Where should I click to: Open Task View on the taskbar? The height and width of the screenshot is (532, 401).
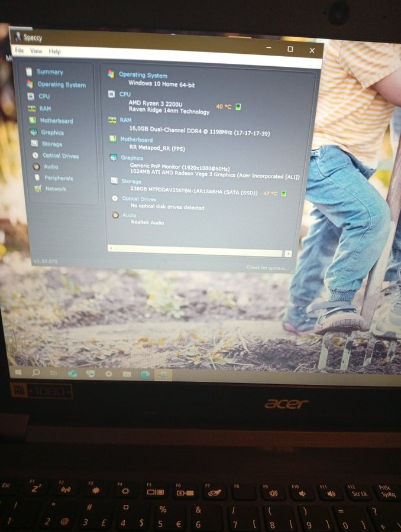pyautogui.click(x=53, y=373)
